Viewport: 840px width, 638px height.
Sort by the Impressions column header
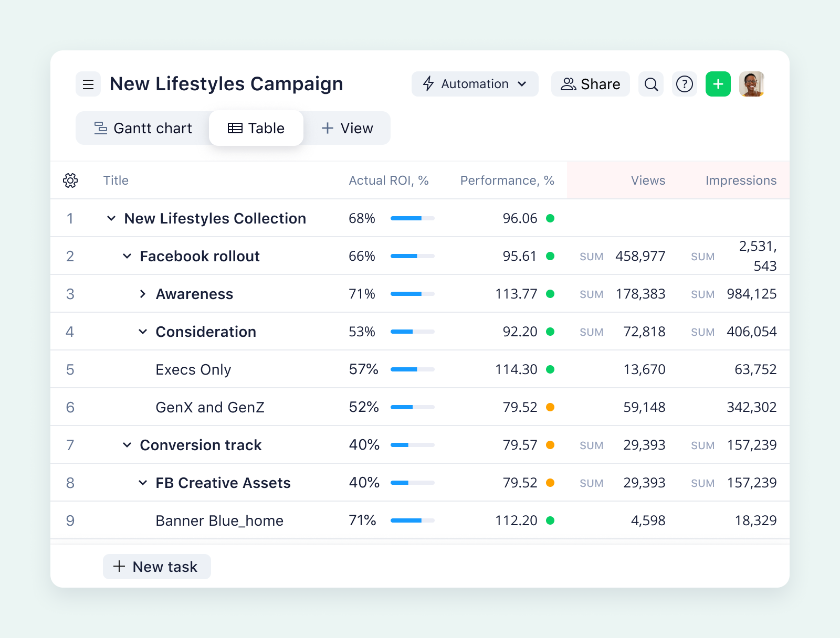pyautogui.click(x=741, y=180)
